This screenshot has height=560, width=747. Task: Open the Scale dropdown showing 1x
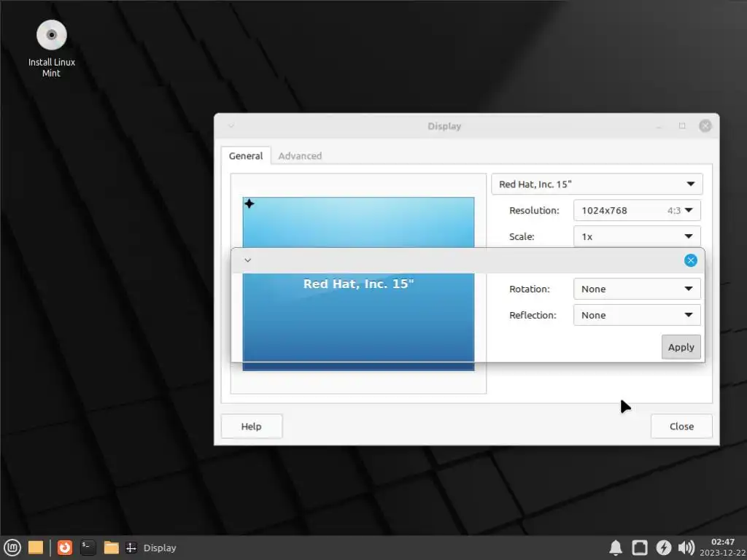point(637,237)
